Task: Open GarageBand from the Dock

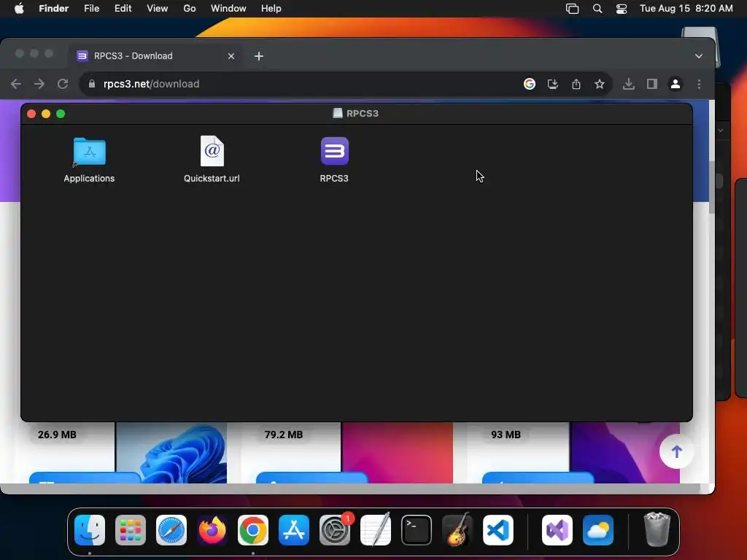Action: pos(457,529)
